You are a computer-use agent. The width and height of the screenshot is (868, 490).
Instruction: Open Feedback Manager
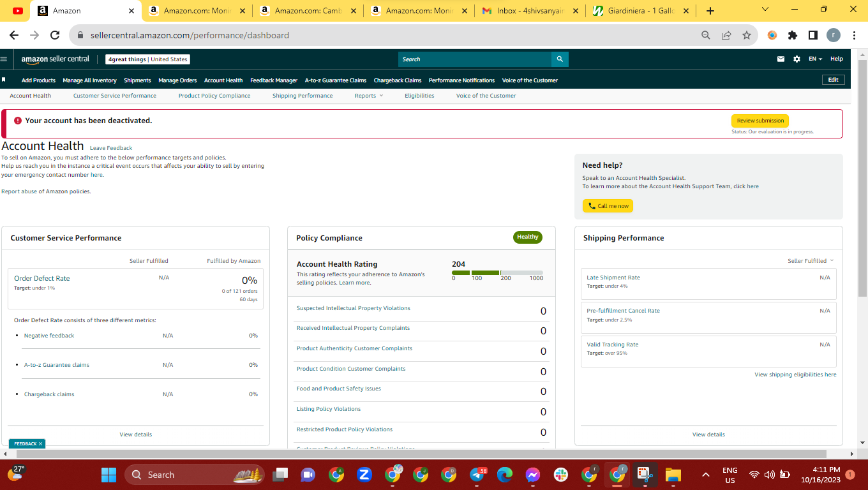274,80
